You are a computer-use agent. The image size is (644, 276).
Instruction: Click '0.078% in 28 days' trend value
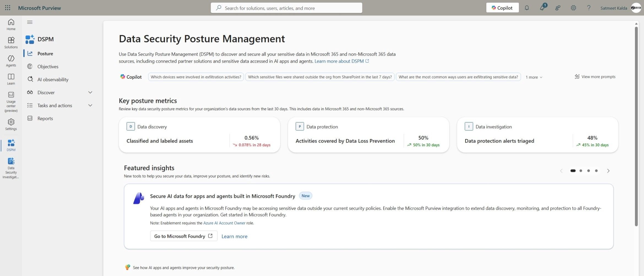[x=252, y=145]
